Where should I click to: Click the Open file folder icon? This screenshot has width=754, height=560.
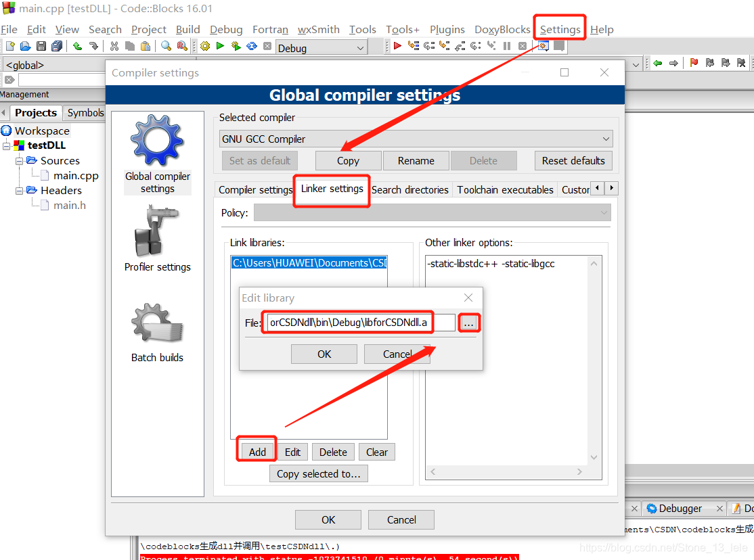click(x=26, y=46)
